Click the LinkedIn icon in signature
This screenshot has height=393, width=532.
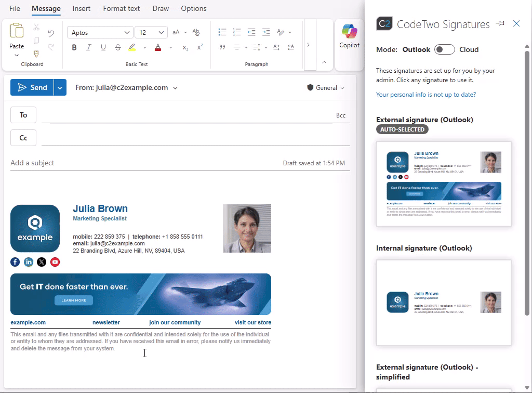click(29, 262)
